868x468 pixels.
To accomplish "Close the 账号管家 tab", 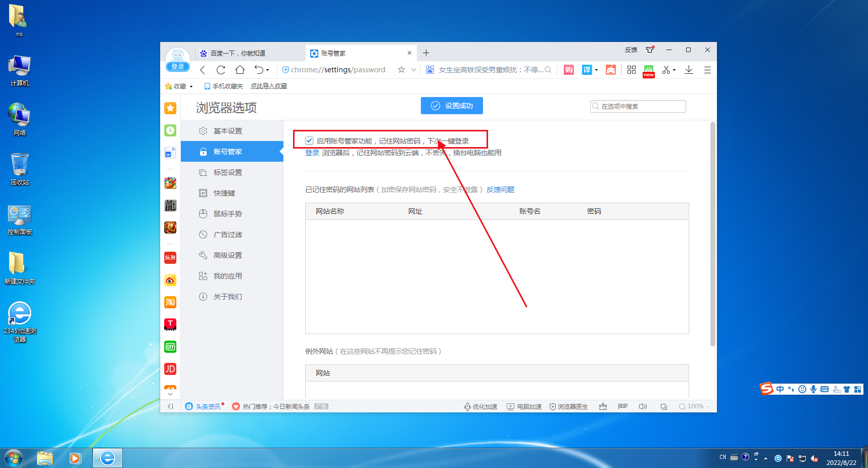I will pos(409,53).
